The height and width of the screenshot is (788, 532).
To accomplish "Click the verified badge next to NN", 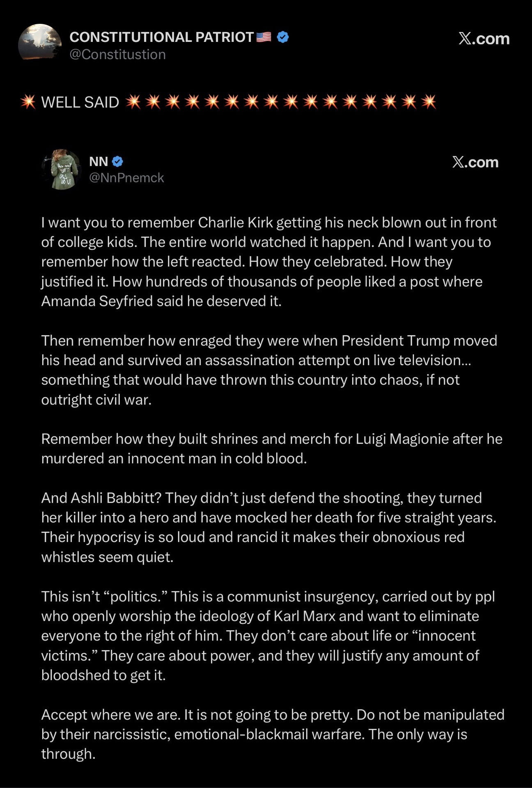I will click(x=117, y=161).
